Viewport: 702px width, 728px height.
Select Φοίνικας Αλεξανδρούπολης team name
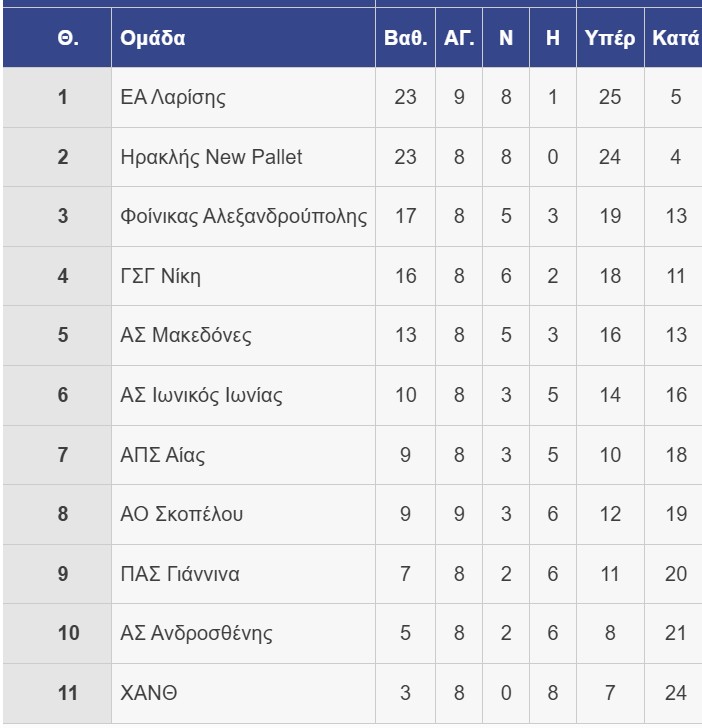tap(243, 217)
